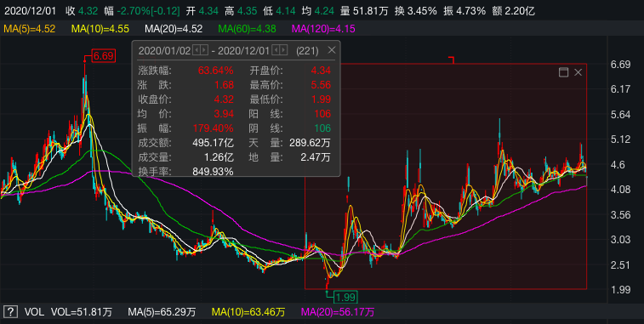The image size is (644, 324).
Task: Select the volume MA(10)=63.46万 label
Action: (248, 312)
